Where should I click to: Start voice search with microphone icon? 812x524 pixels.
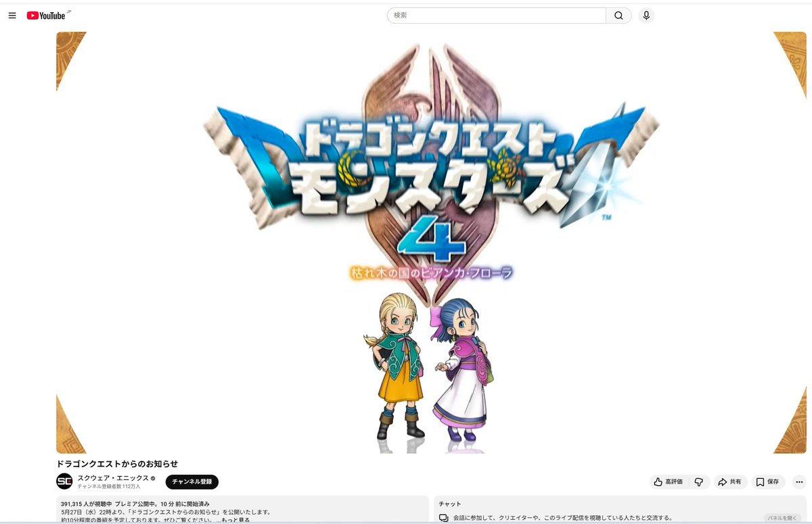click(646, 16)
